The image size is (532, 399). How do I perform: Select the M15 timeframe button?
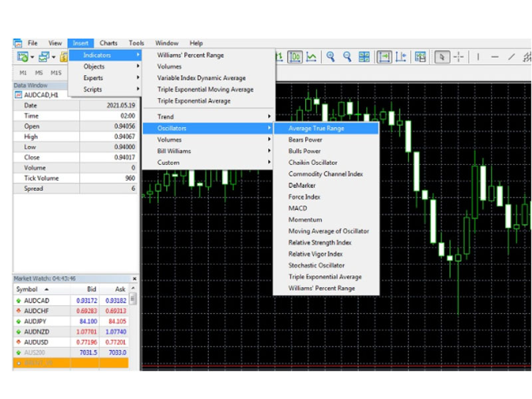56,72
